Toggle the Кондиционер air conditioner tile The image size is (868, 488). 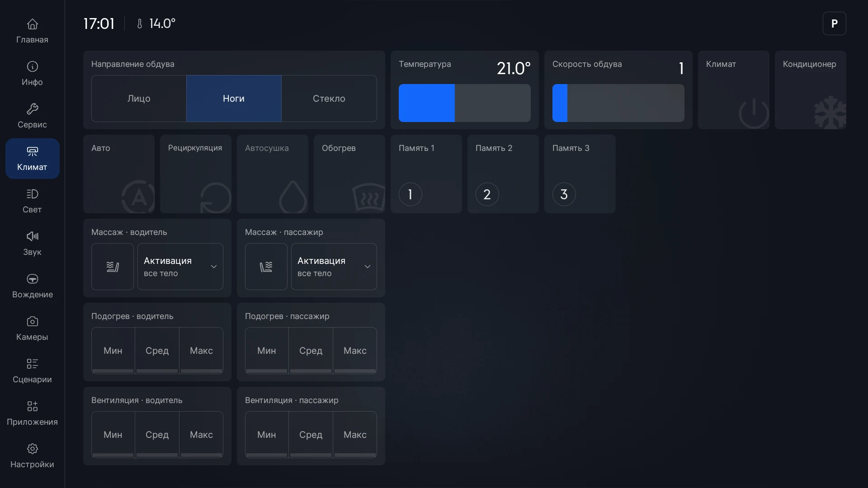point(811,90)
